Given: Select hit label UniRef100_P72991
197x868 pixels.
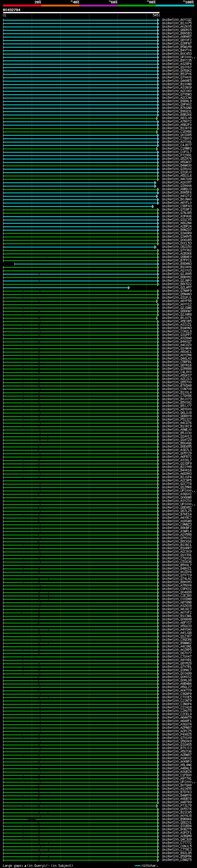Looking at the screenshot, I should 177,155.
